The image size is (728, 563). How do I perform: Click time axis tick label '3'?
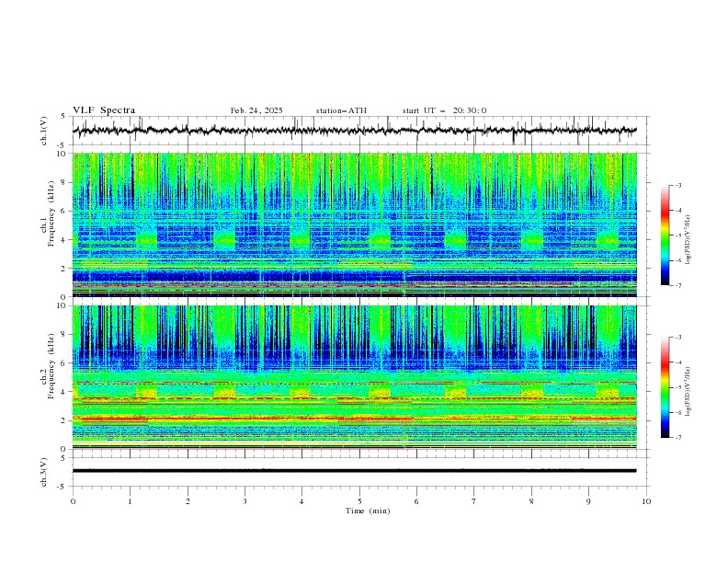245,501
